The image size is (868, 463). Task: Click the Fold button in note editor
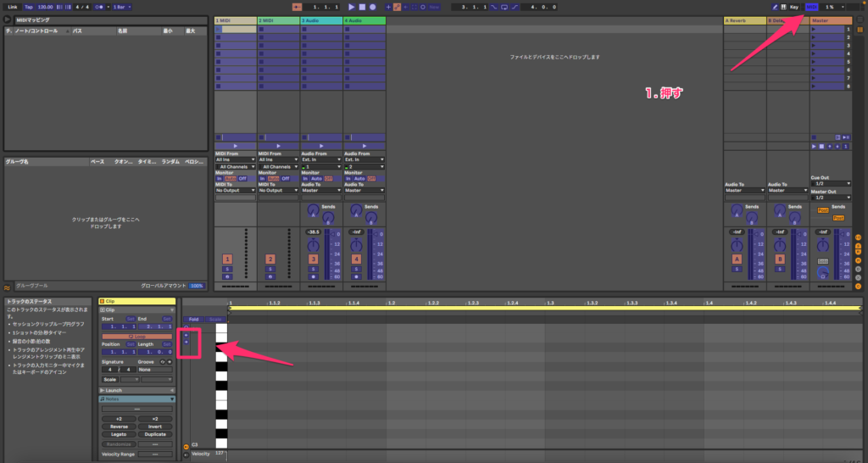194,320
